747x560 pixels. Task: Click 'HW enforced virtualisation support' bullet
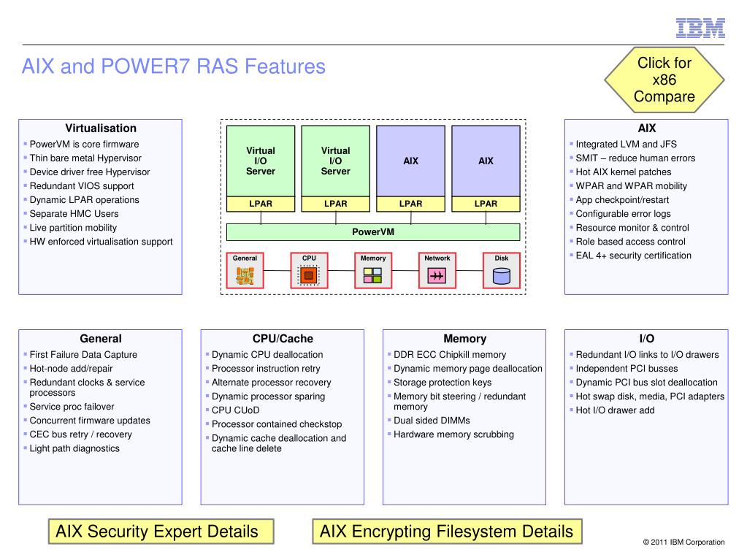click(101, 242)
